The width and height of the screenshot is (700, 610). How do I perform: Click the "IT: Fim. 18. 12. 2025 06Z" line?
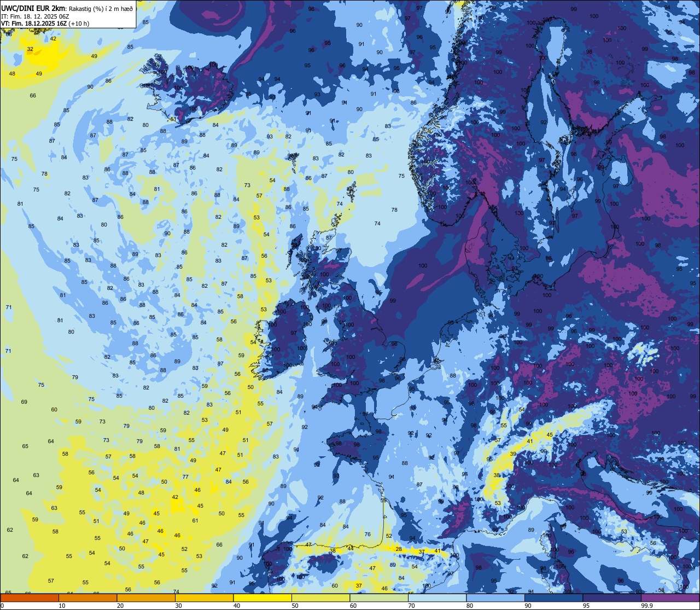click(x=35, y=16)
